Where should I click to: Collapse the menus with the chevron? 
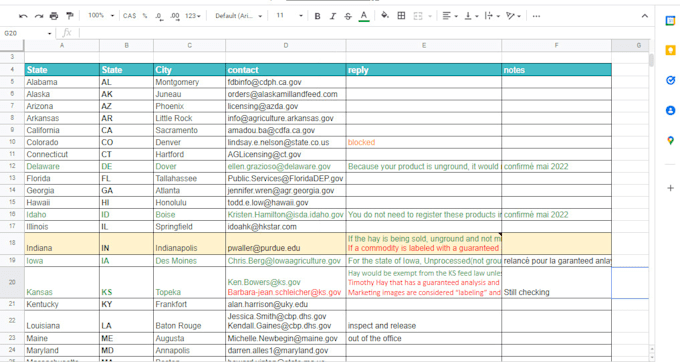[x=644, y=16]
